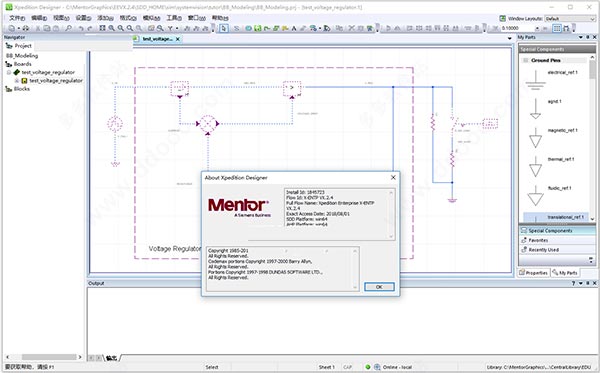This screenshot has width=600, height=373.
Task: Click OK in About Xpedition Designer
Action: click(x=379, y=287)
